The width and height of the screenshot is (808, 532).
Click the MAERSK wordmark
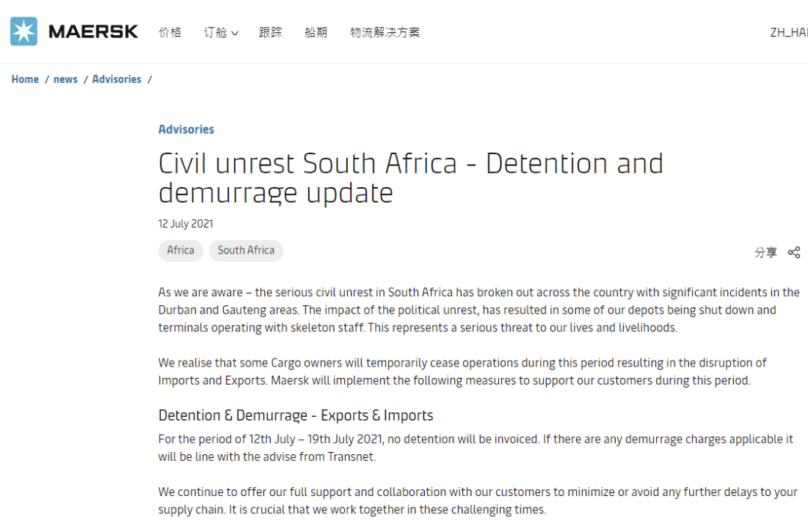[94, 31]
